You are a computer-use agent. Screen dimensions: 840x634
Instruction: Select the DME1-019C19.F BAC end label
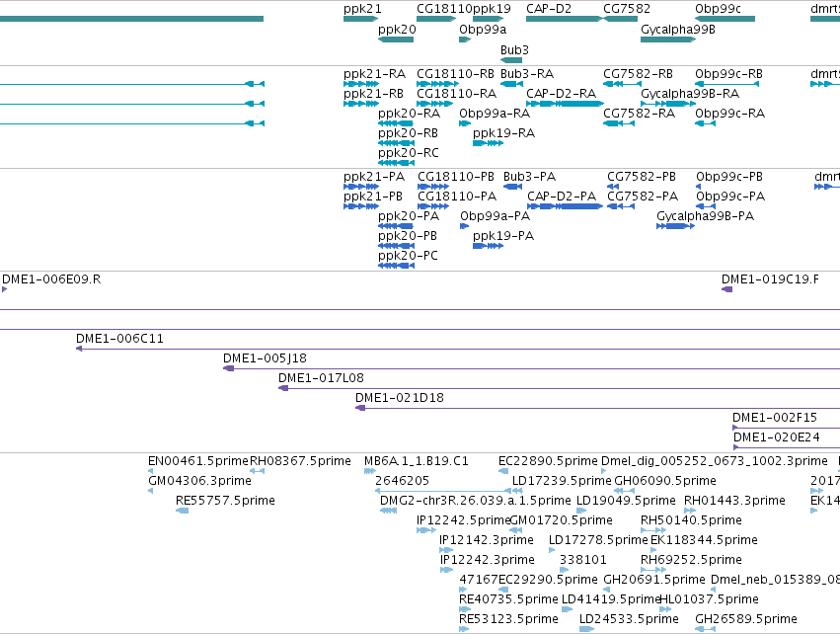coord(770,279)
